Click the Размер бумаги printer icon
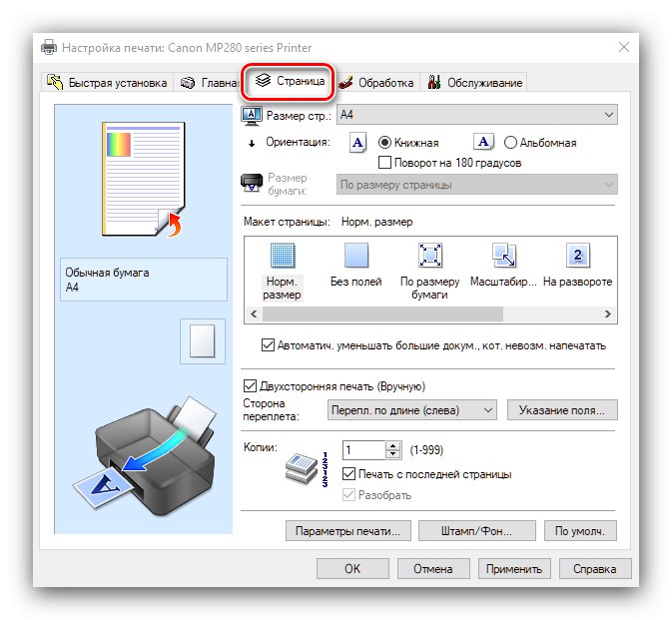The width and height of the screenshot is (672, 620). pos(252,183)
